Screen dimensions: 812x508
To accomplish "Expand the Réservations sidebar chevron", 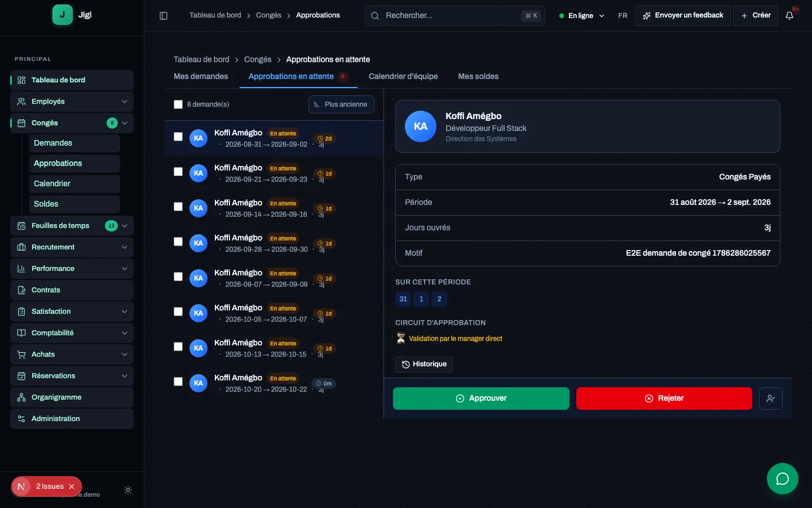I will [x=125, y=376].
